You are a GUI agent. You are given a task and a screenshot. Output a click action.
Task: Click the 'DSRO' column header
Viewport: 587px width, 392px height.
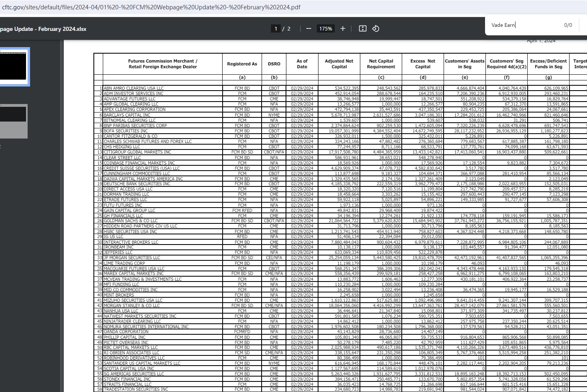coord(274,64)
